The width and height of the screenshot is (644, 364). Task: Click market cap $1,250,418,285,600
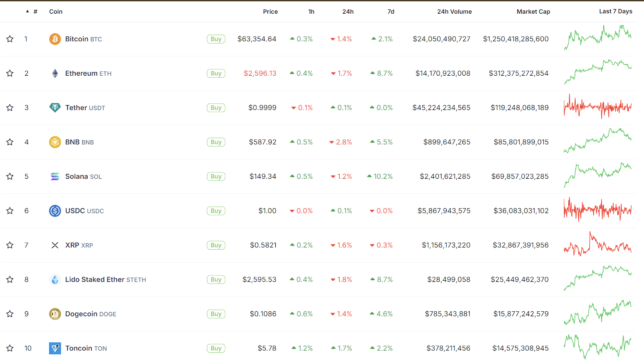click(516, 39)
